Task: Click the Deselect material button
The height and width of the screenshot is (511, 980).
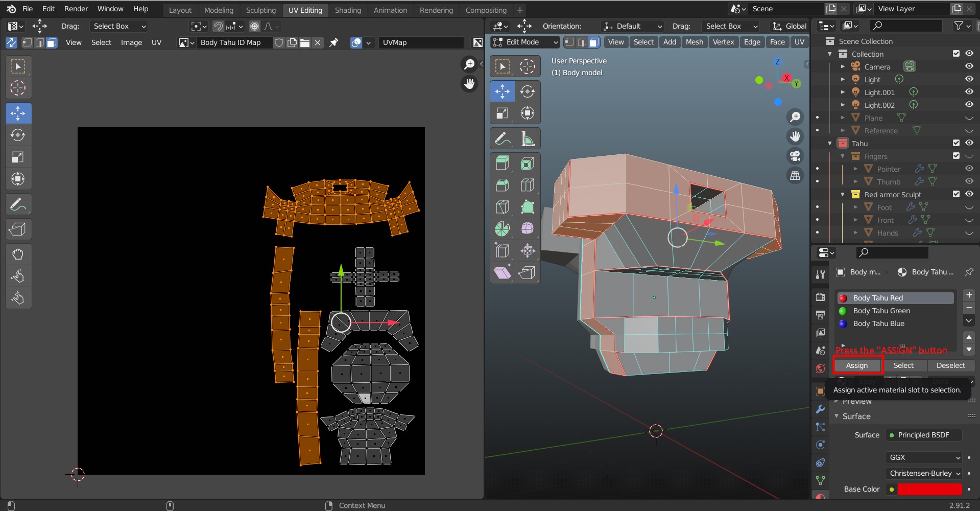Action: pos(950,365)
